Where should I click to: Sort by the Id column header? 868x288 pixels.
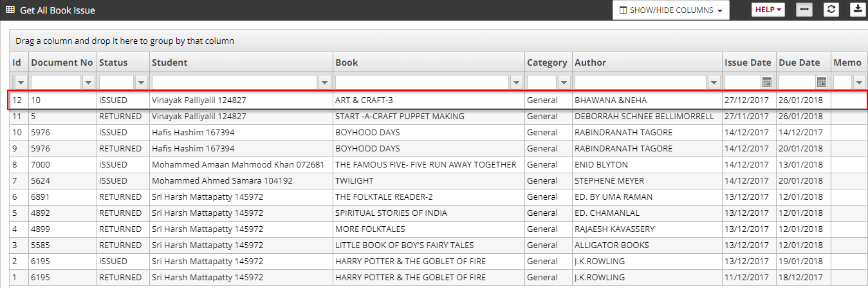[19, 62]
